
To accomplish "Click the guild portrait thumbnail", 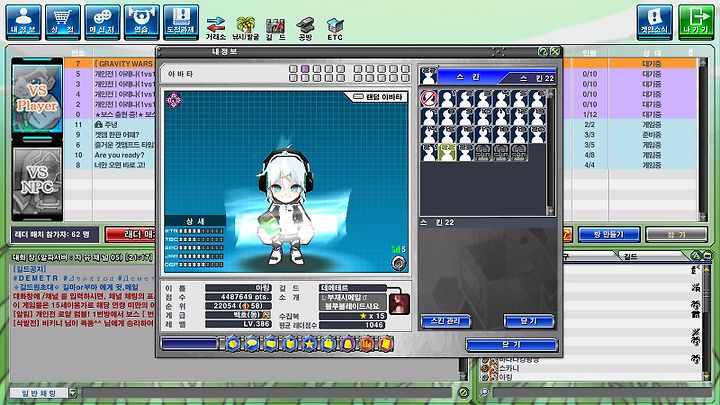I will click(x=399, y=304).
